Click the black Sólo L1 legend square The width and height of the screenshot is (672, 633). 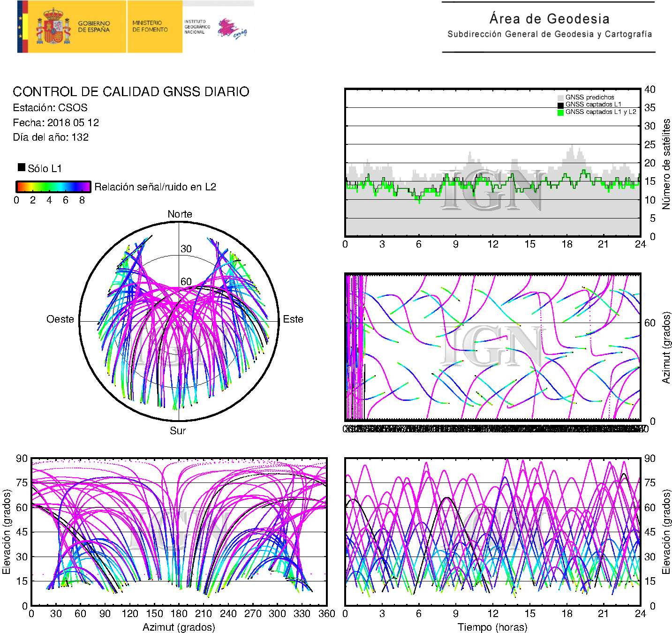tap(22, 167)
